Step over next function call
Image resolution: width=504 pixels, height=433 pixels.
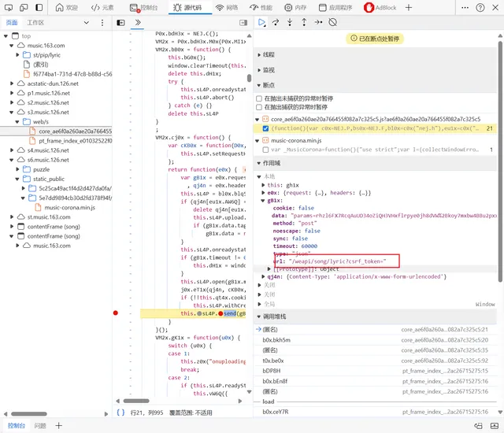(276, 22)
